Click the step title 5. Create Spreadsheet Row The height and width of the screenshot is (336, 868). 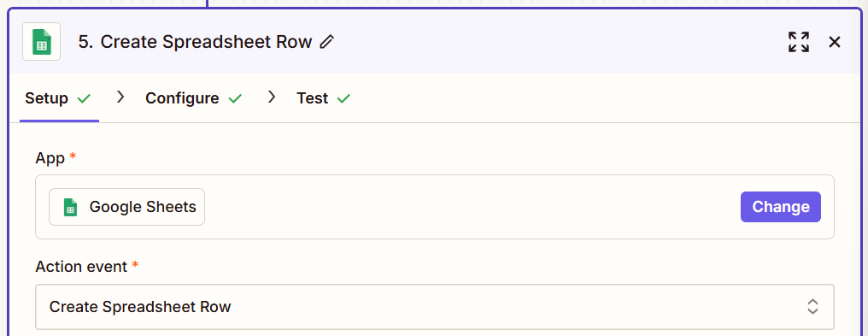[195, 42]
